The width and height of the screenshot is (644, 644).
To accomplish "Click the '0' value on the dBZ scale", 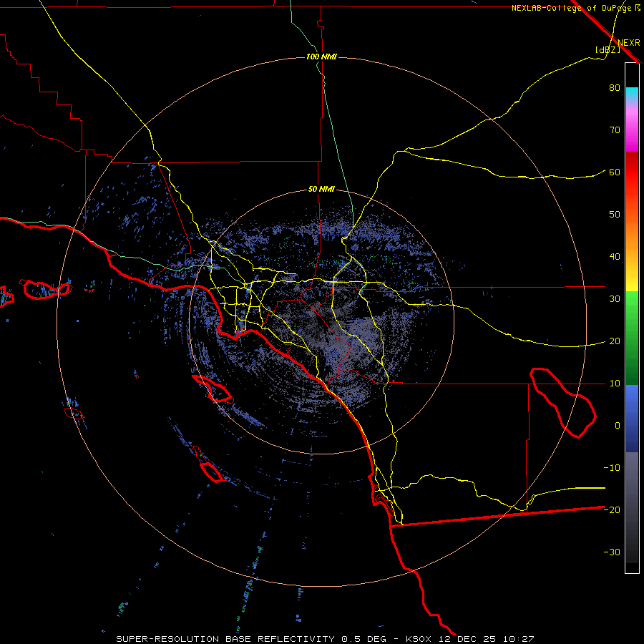I will pyautogui.click(x=618, y=426).
